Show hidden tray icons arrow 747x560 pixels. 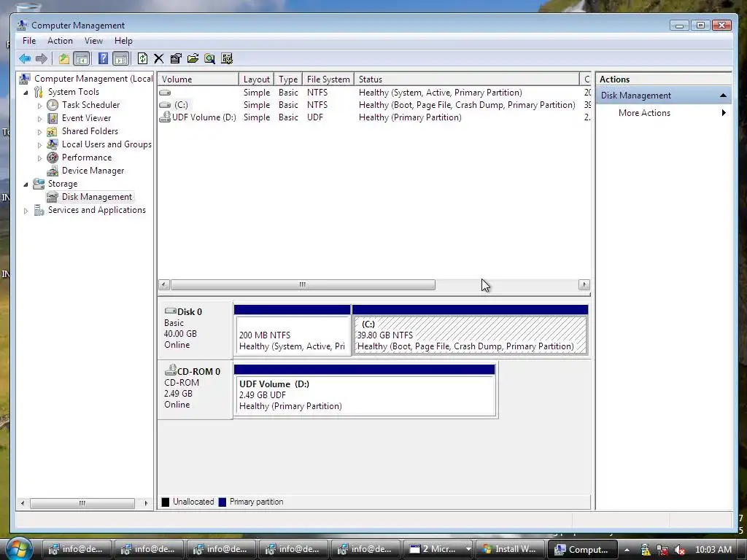tap(627, 550)
